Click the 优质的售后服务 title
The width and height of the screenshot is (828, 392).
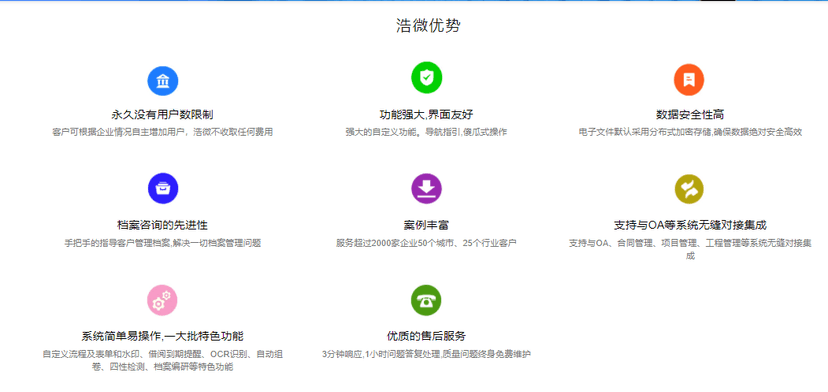coord(426,336)
